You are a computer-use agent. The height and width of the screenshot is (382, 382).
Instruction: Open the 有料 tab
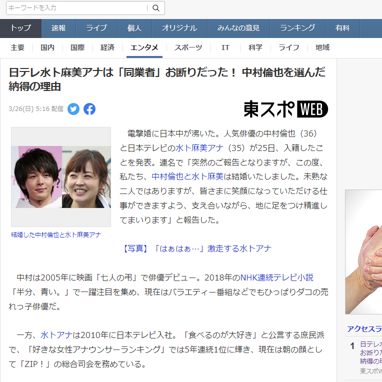pyautogui.click(x=343, y=28)
